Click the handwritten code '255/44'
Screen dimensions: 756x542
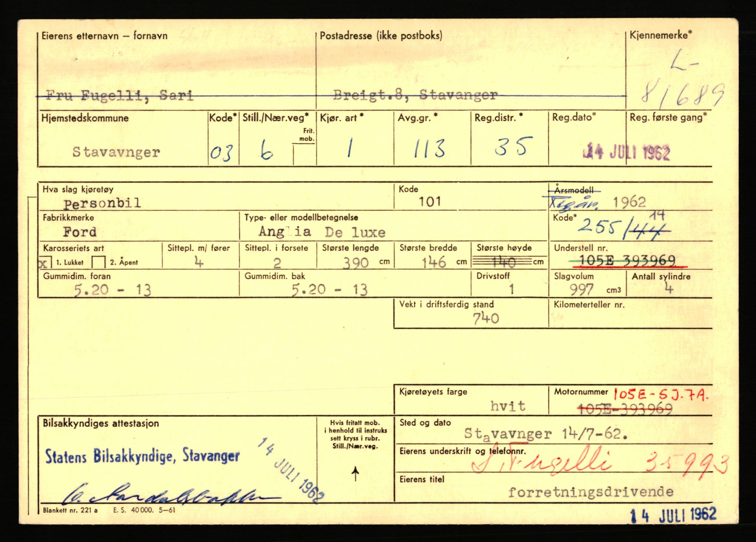(624, 226)
